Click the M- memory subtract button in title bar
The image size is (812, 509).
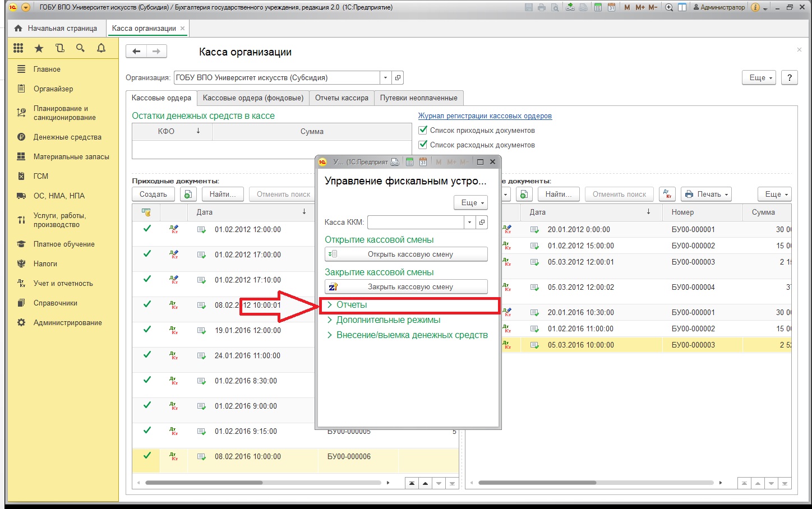pyautogui.click(x=653, y=7)
